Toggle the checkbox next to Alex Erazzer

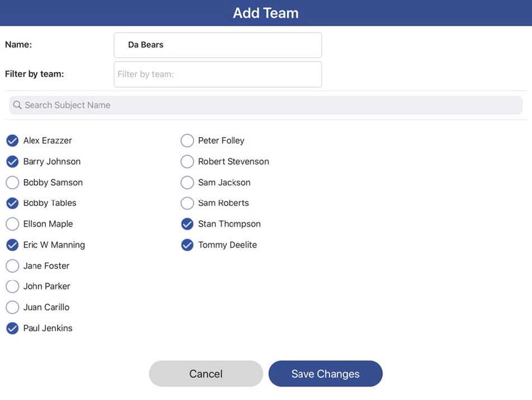(x=12, y=140)
